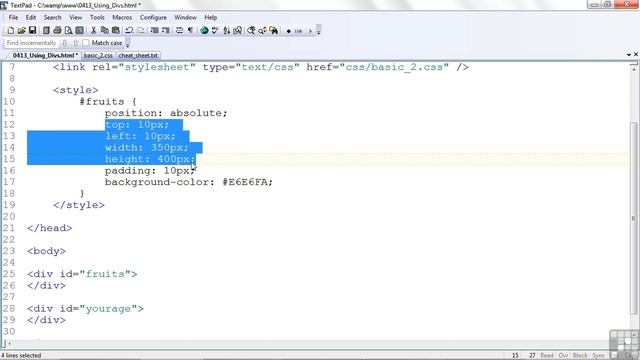Open the File menu
The image size is (640, 360).
click(x=13, y=18)
